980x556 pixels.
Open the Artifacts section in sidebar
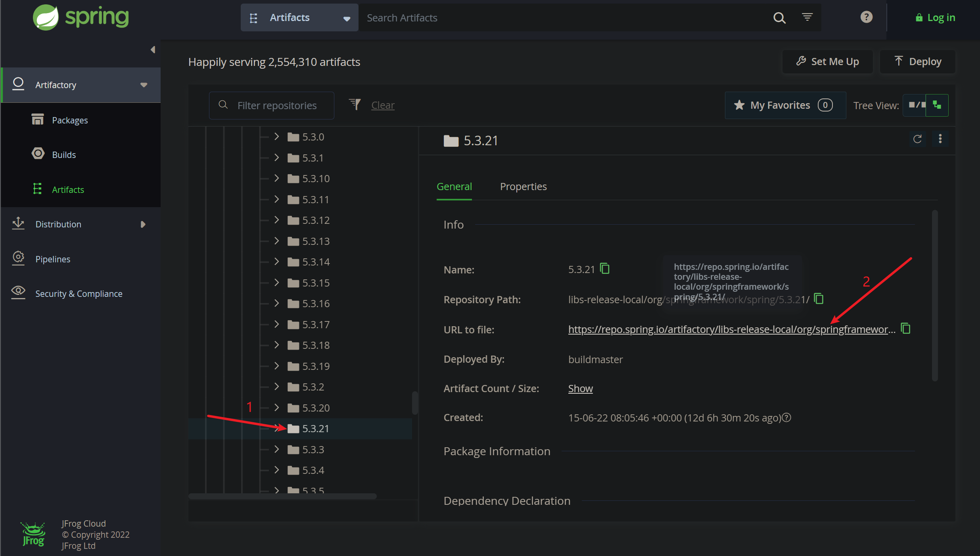coord(68,190)
